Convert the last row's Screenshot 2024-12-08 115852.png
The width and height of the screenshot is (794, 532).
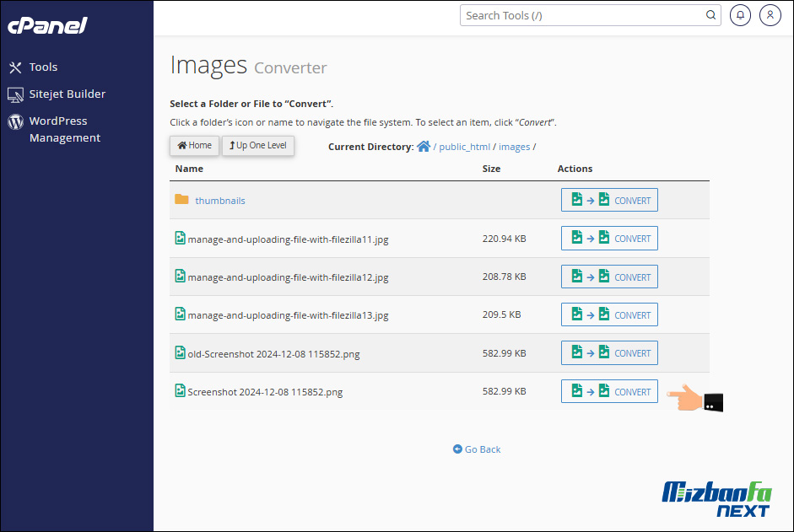[x=609, y=391]
